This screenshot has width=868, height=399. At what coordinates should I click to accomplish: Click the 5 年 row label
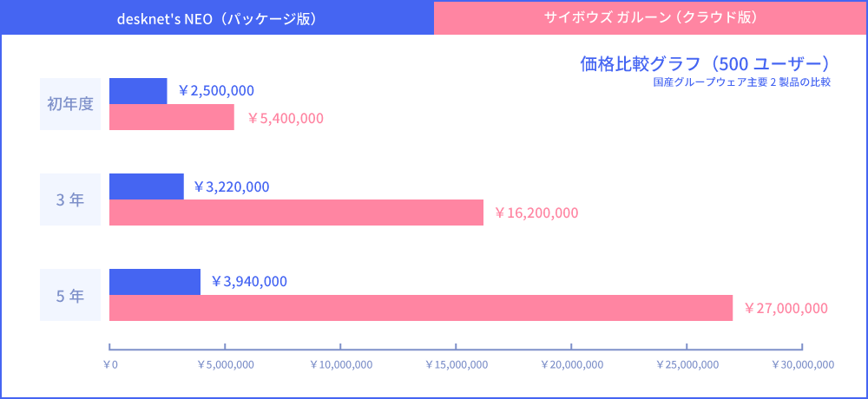click(x=70, y=295)
